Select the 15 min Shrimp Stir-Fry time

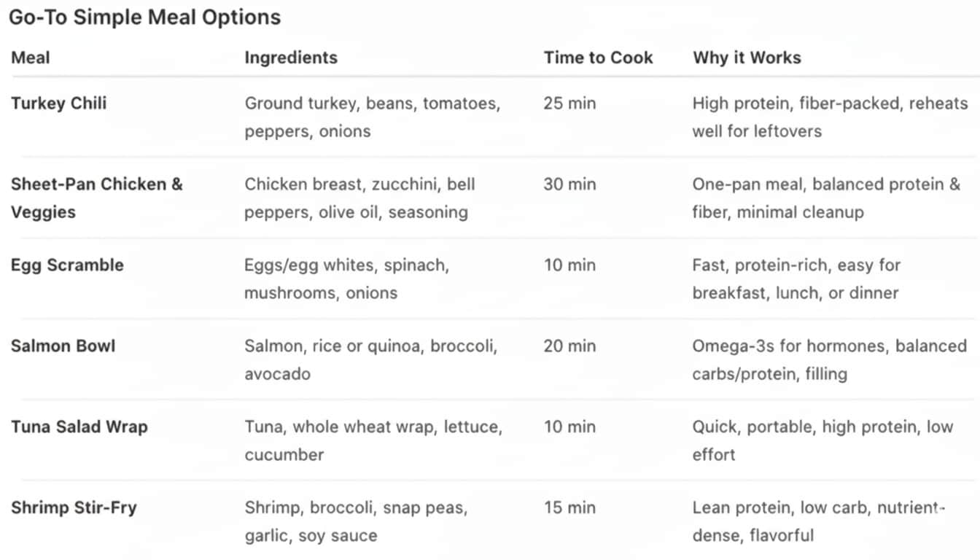coord(569,507)
